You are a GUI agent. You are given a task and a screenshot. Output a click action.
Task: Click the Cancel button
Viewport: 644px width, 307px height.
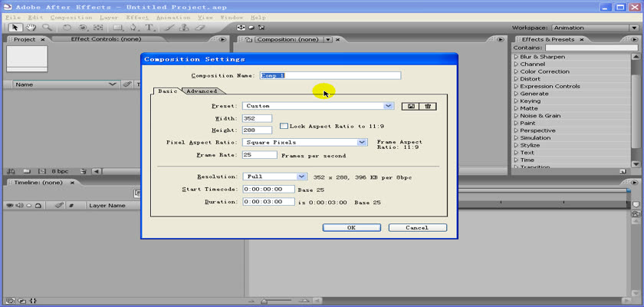[417, 228]
